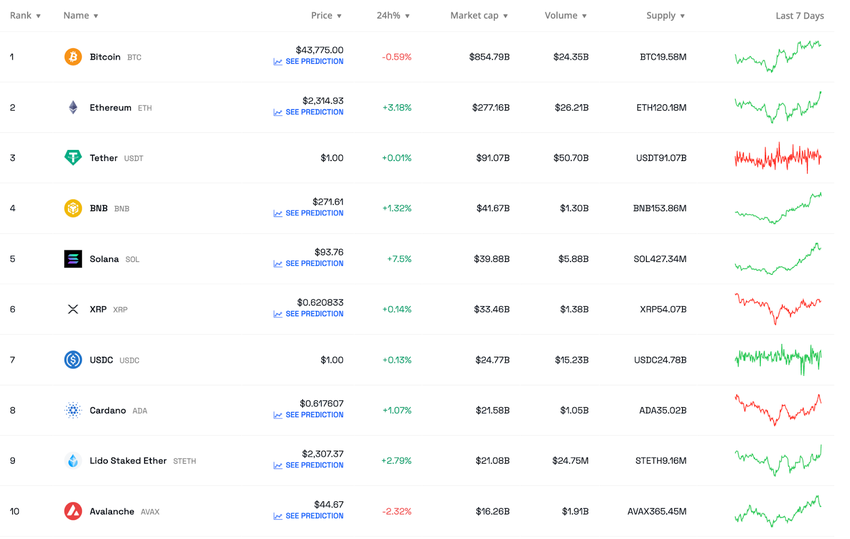Click the Last 7 Days column header

pyautogui.click(x=800, y=16)
